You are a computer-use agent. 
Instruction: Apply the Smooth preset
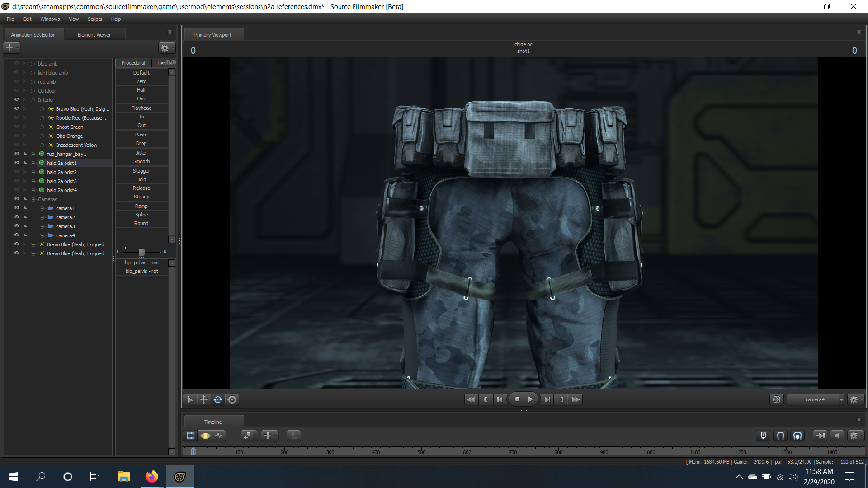tap(142, 161)
